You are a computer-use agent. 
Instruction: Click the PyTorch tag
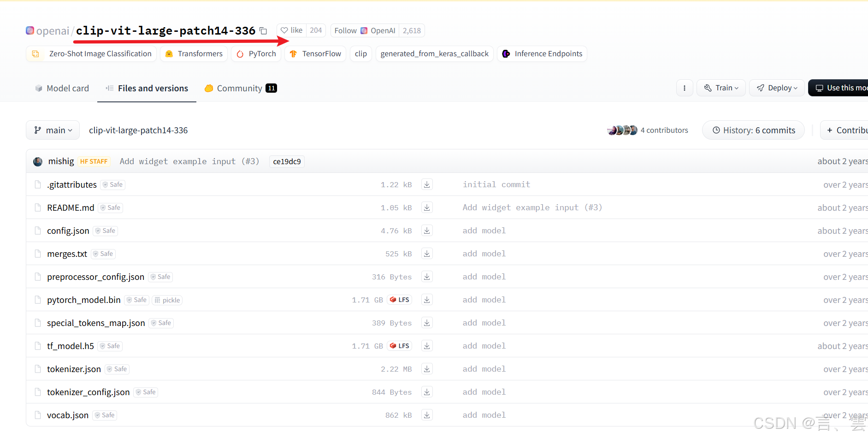point(256,54)
